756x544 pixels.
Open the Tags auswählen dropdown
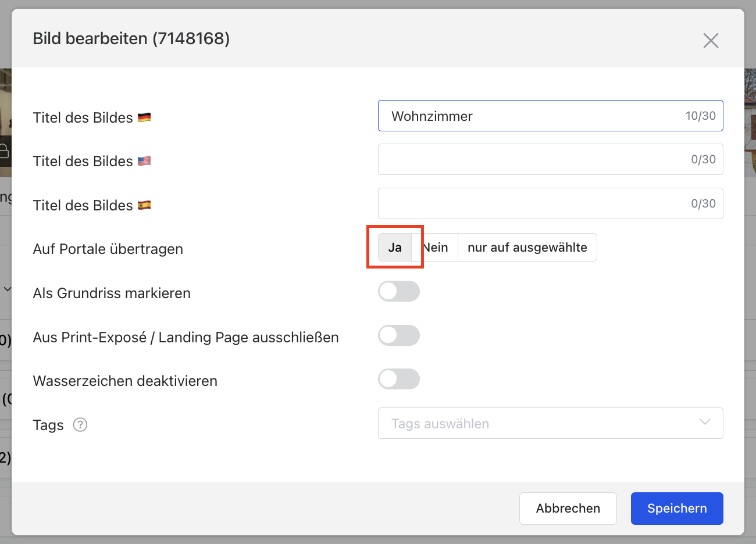coord(550,423)
